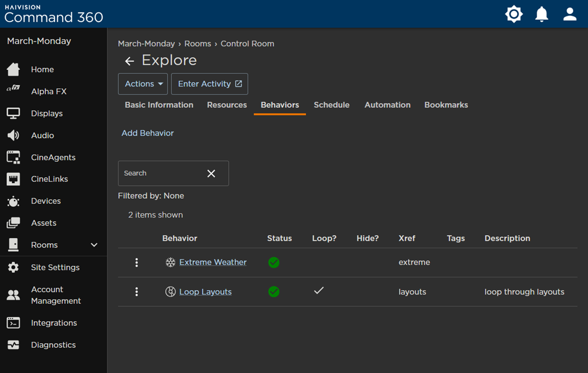Click the Rooms icon in sidebar
The image size is (588, 373).
[x=13, y=244]
